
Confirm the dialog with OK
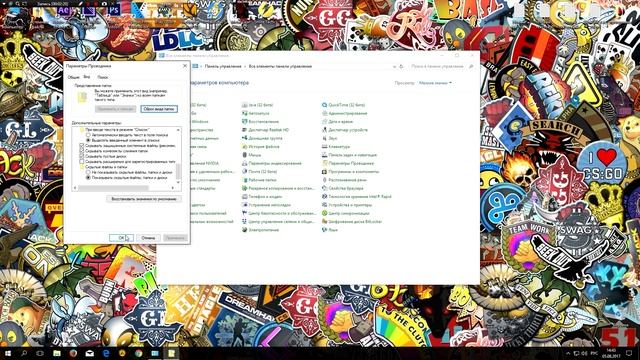click(x=121, y=238)
